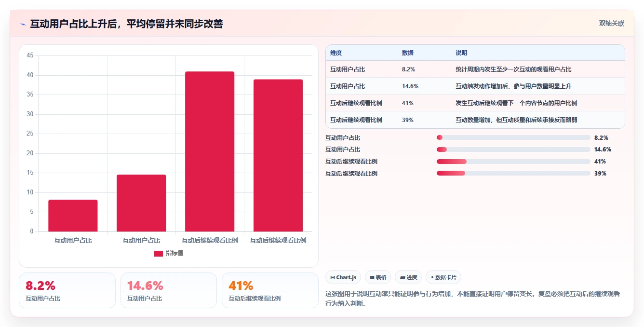644x327 pixels.
Task: Click the 41% cell in the table
Action: [407, 103]
